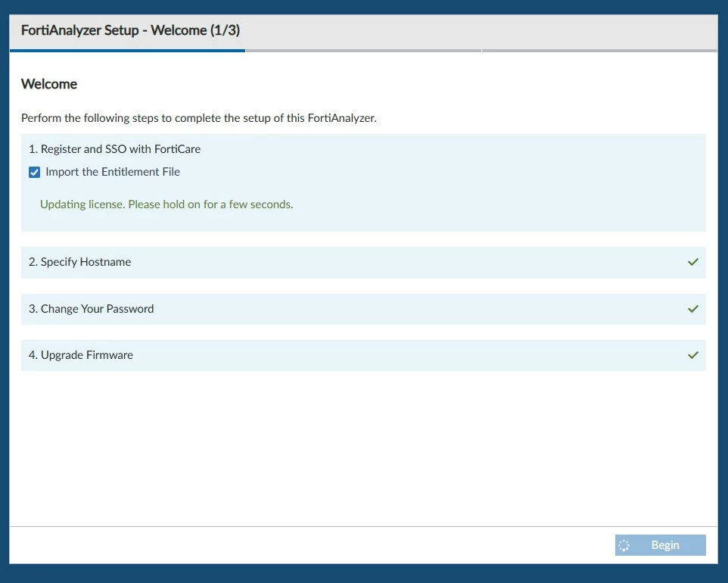Screen dimensions: 728x583
Task: Click the third wizard progress bar segment
Action: pos(600,51)
